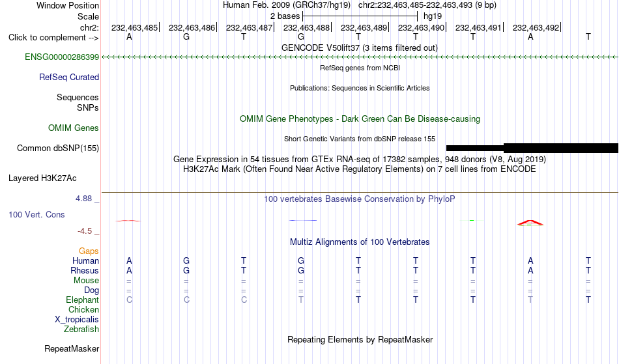Click the blue conservation bar in PhyloP track
The width and height of the screenshot is (619, 364).
(303, 221)
